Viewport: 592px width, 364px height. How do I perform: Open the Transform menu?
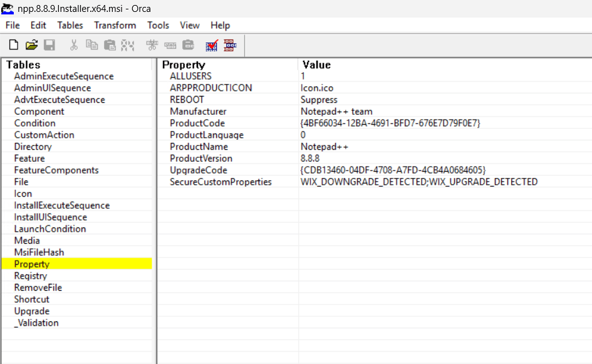tap(115, 25)
